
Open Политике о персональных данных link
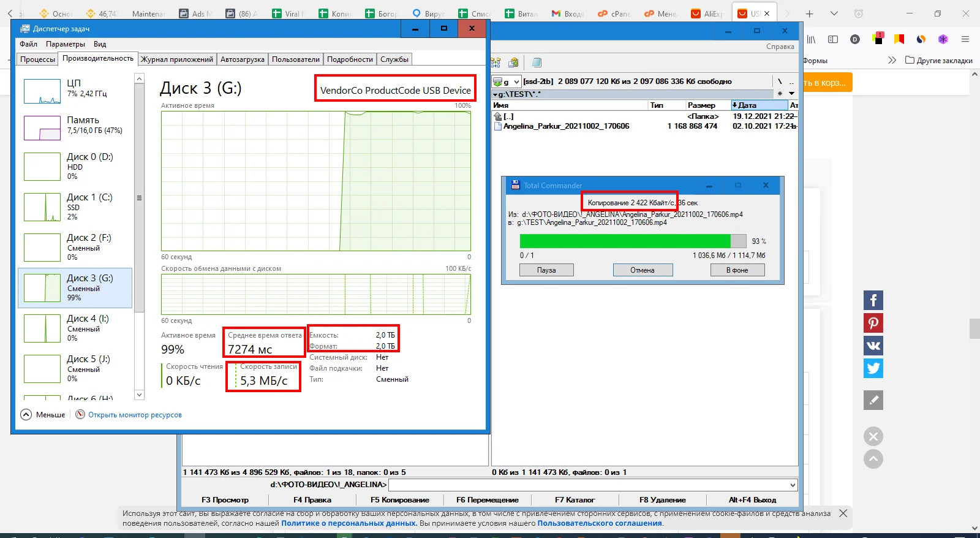pos(349,523)
